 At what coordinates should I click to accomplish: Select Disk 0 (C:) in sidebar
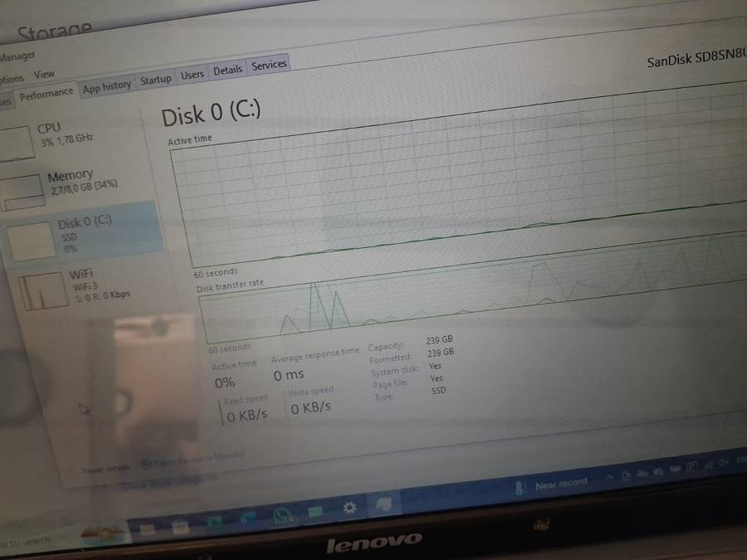83,224
